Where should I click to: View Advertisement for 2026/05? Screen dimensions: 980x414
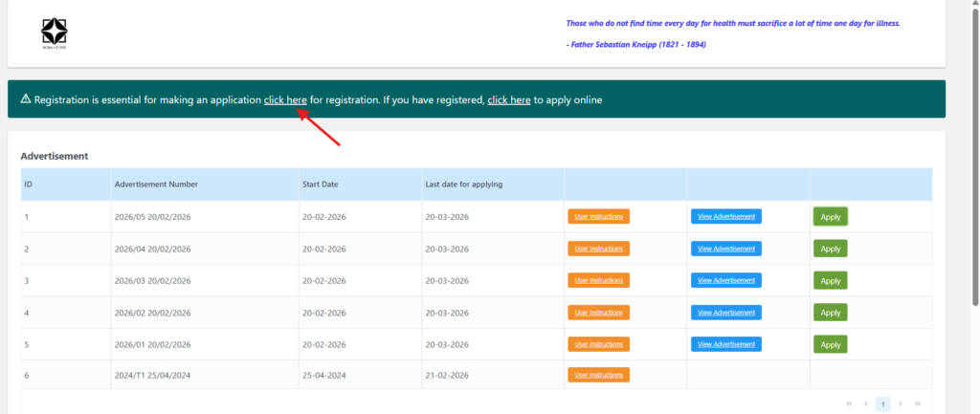point(725,216)
